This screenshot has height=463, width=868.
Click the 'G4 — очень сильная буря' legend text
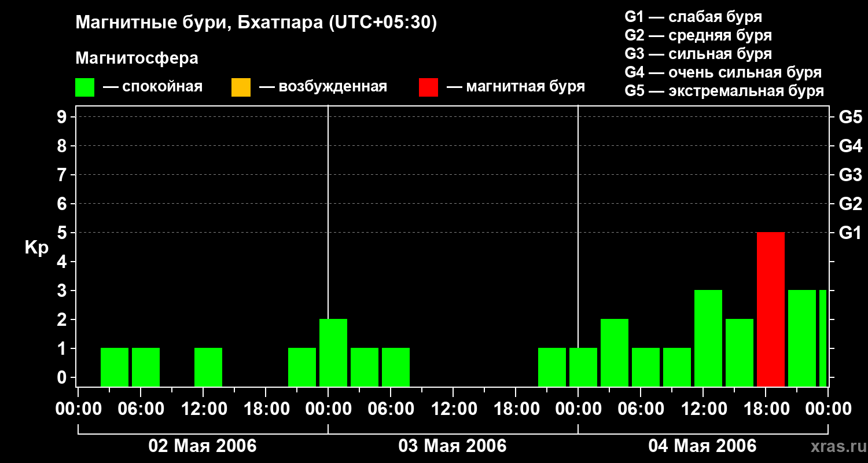click(x=723, y=72)
